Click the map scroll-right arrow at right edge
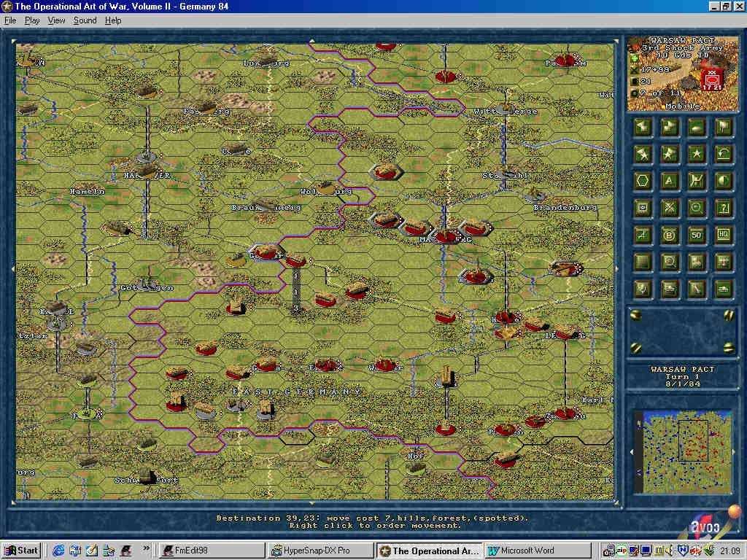 tap(617, 269)
